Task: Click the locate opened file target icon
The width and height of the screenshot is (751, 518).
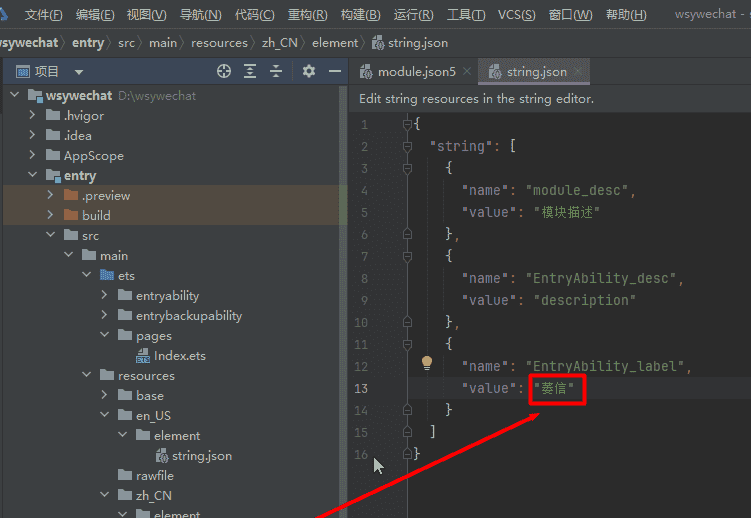Action: click(224, 71)
